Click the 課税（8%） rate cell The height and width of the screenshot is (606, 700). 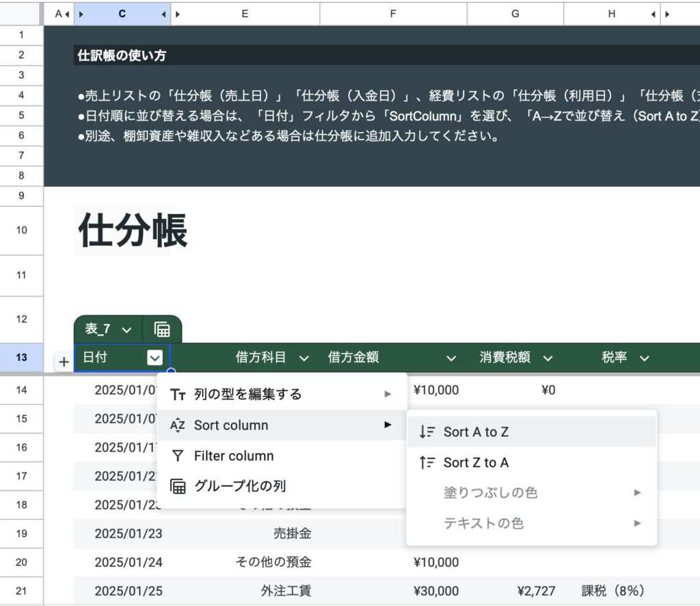pos(613,591)
